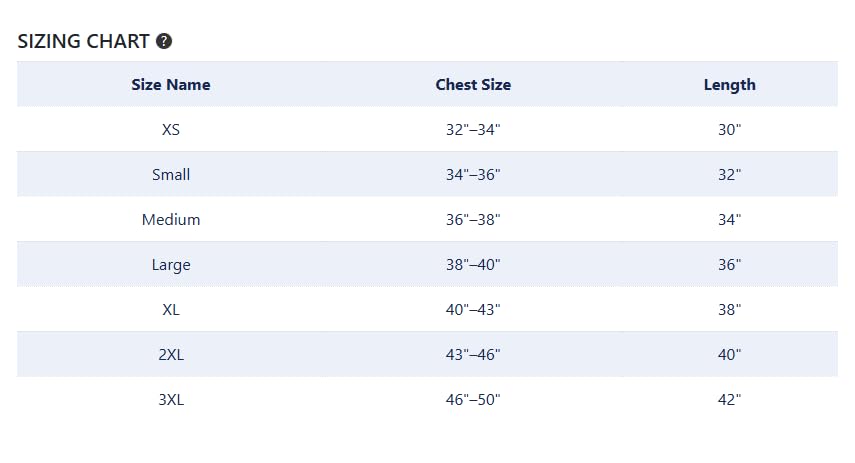Image resolution: width=855 pixels, height=463 pixels.
Task: Select the XL size row label
Action: (171, 310)
